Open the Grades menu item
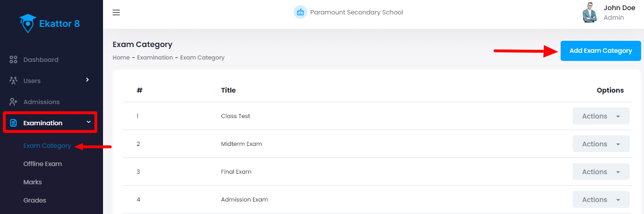644x214 pixels. coord(34,201)
